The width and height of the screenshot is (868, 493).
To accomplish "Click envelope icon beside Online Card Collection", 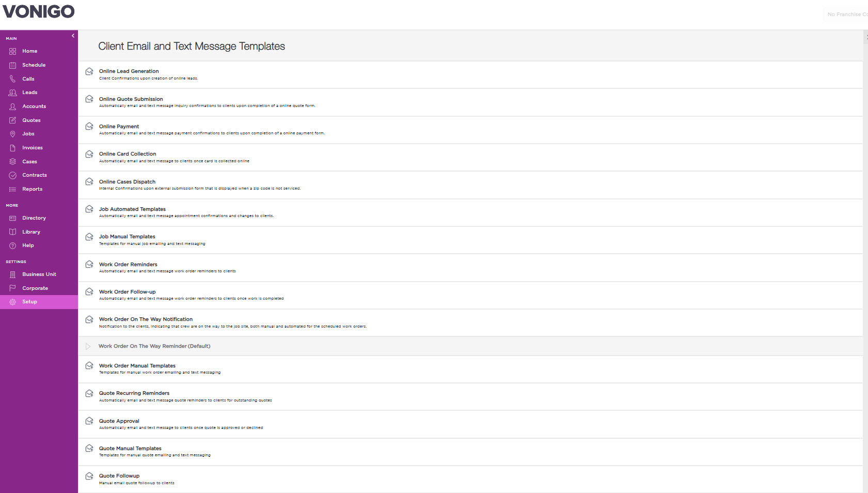I will 89,154.
